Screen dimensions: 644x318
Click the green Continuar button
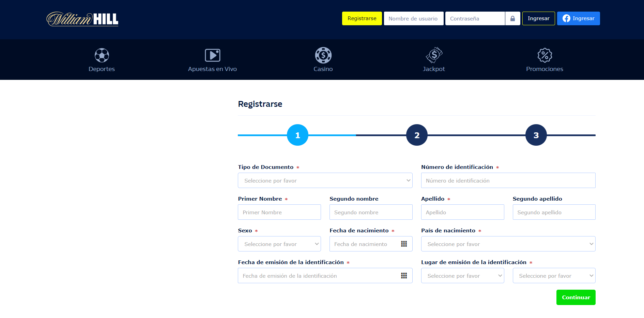(576, 298)
